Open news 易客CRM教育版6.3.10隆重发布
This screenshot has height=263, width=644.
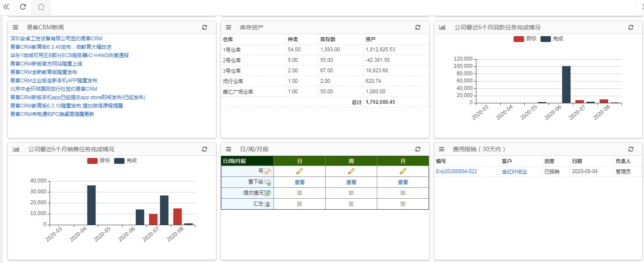pyautogui.click(x=66, y=106)
